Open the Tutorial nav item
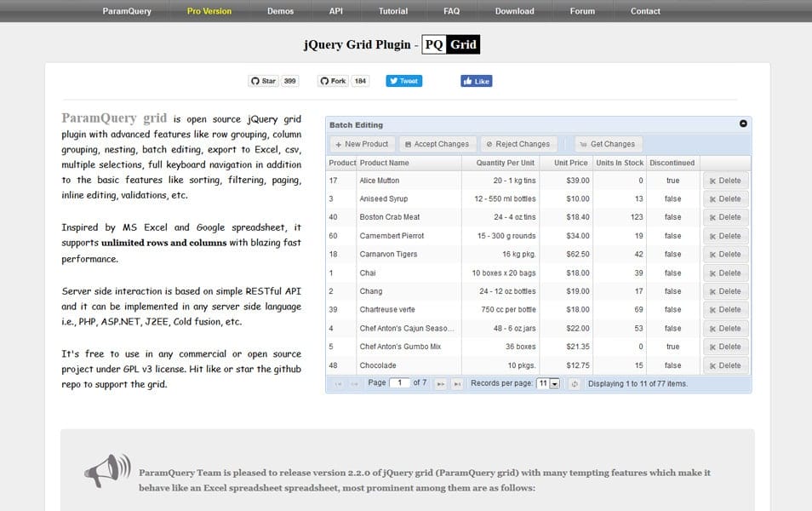The image size is (812, 511). pos(393,11)
